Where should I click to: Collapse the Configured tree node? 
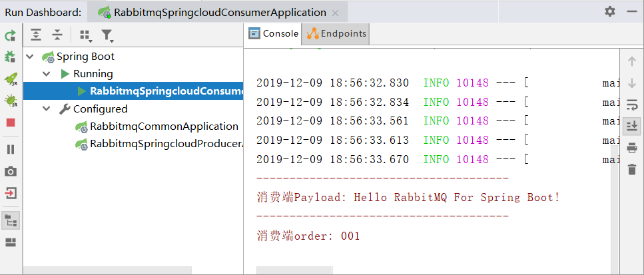(47, 109)
